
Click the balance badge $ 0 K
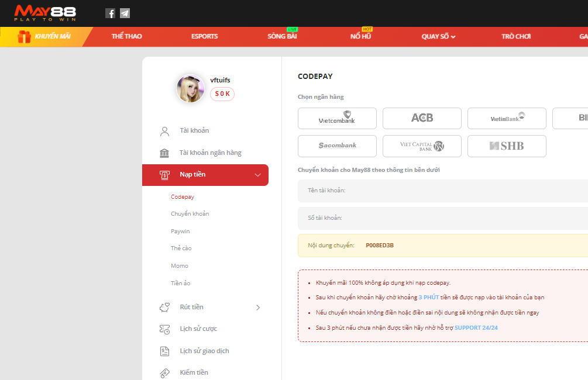pyautogui.click(x=222, y=94)
